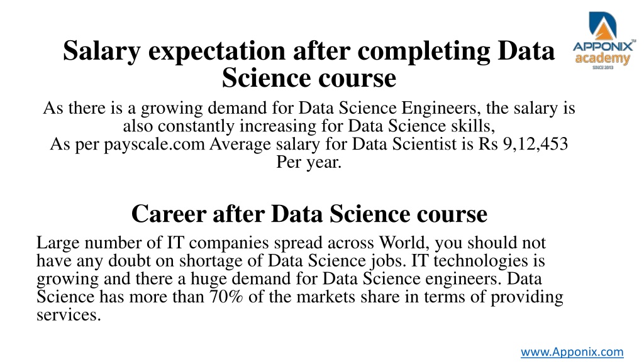Open the www.Apponix.com link
The height and width of the screenshot is (362, 644).
click(572, 352)
